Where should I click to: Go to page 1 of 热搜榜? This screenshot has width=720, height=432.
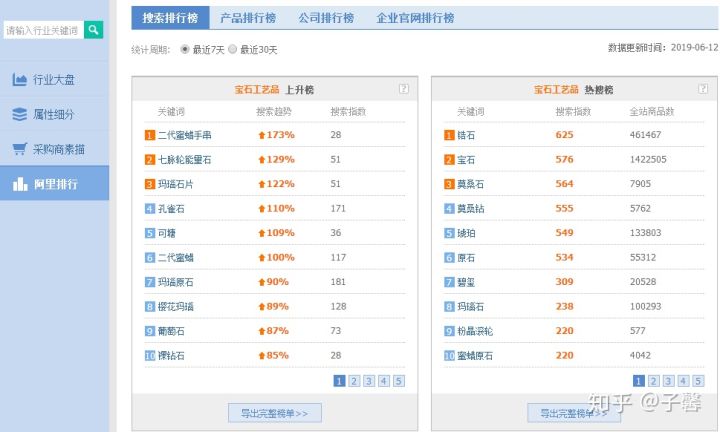(638, 381)
